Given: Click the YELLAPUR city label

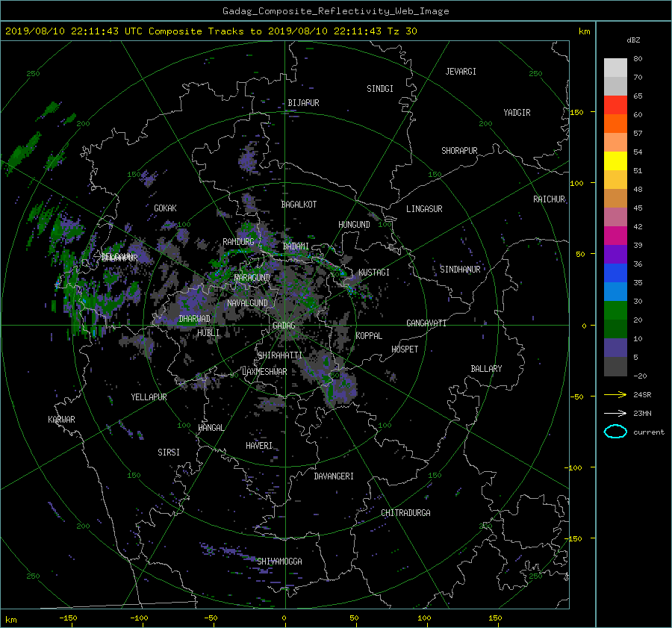Looking at the screenshot, I should pos(149,397).
